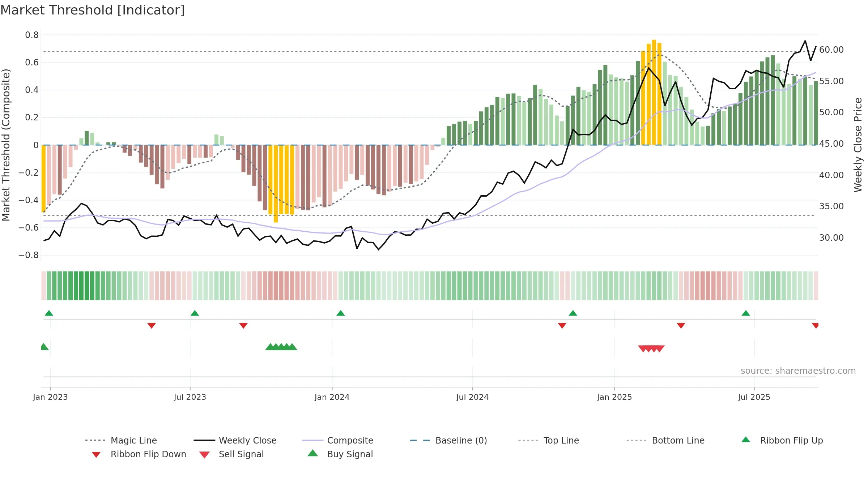
Task: Click the Ribbon Flip Up marker near Jan 2024
Action: (340, 313)
